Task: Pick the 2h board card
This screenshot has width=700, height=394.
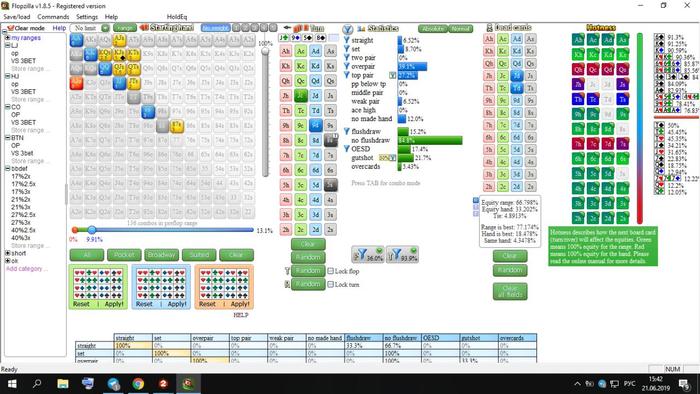Action: point(286,229)
